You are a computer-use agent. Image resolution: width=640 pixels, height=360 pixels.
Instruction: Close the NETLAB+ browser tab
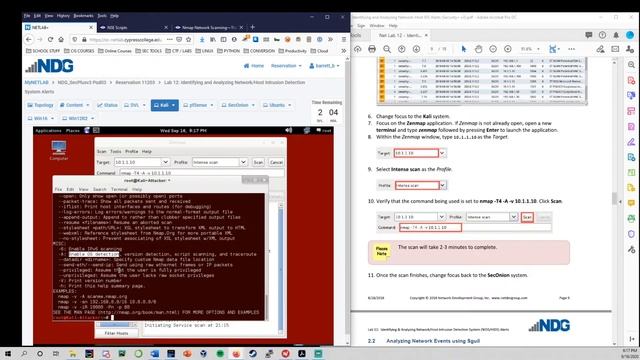(x=91, y=27)
